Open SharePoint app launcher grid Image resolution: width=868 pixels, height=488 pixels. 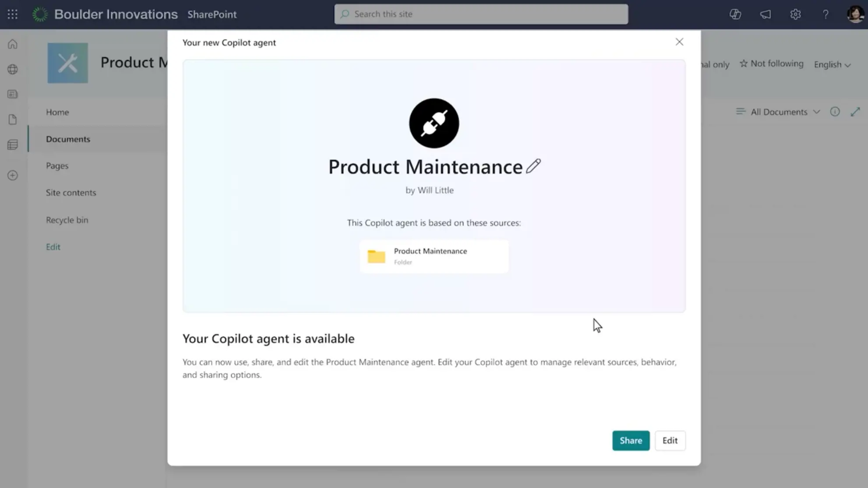click(x=13, y=14)
